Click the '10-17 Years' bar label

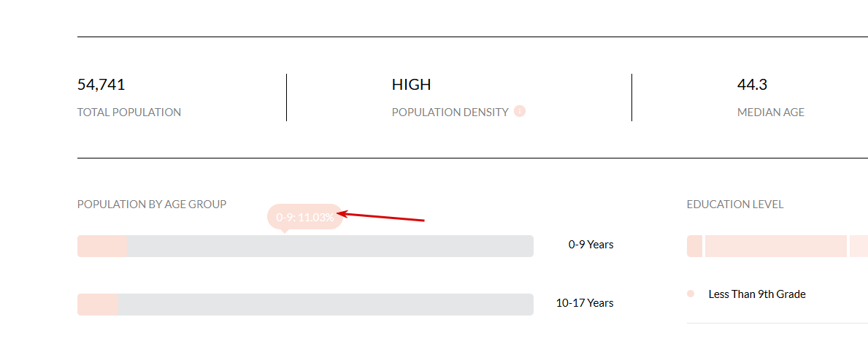(585, 303)
